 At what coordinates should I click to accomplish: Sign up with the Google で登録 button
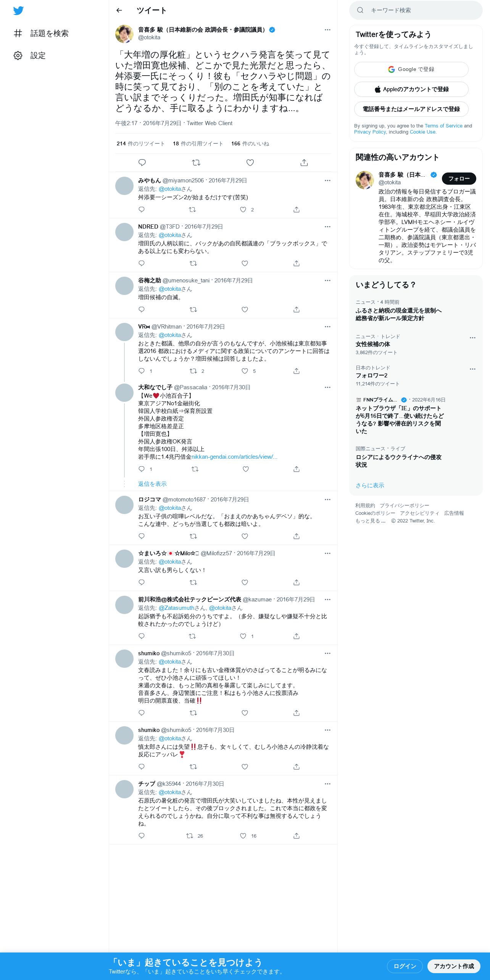(411, 69)
